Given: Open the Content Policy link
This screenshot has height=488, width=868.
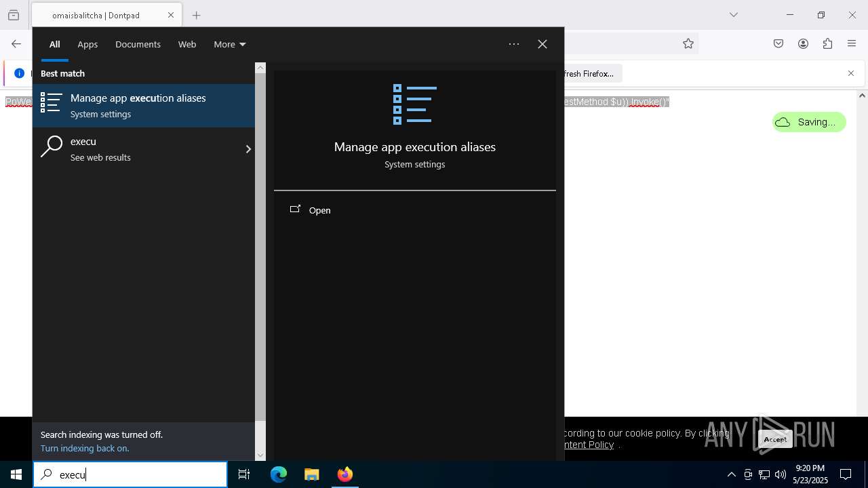Looking at the screenshot, I should pyautogui.click(x=589, y=445).
